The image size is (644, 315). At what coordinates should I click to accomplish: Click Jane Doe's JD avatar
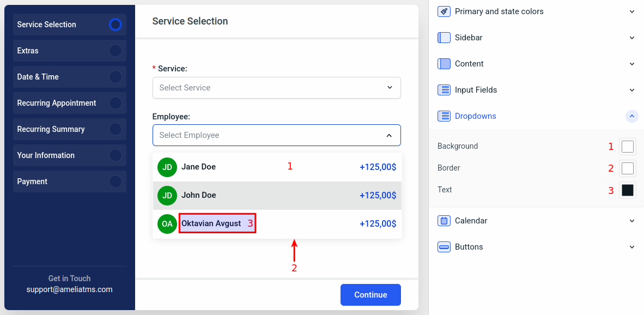click(x=167, y=167)
